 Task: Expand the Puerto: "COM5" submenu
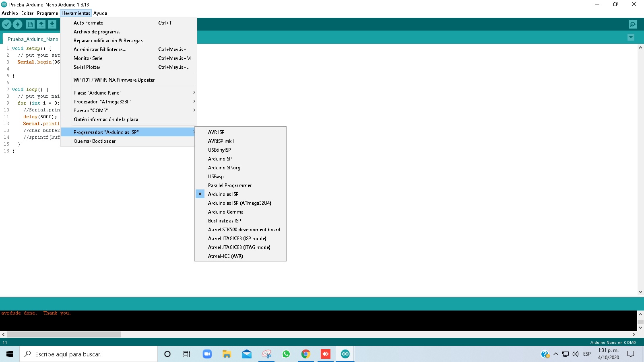point(128,111)
